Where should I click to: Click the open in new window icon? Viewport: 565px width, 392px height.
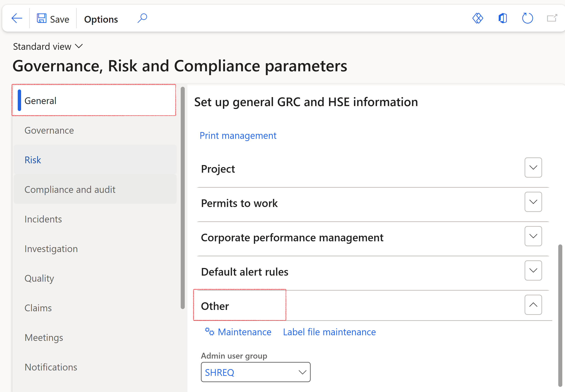tap(552, 18)
